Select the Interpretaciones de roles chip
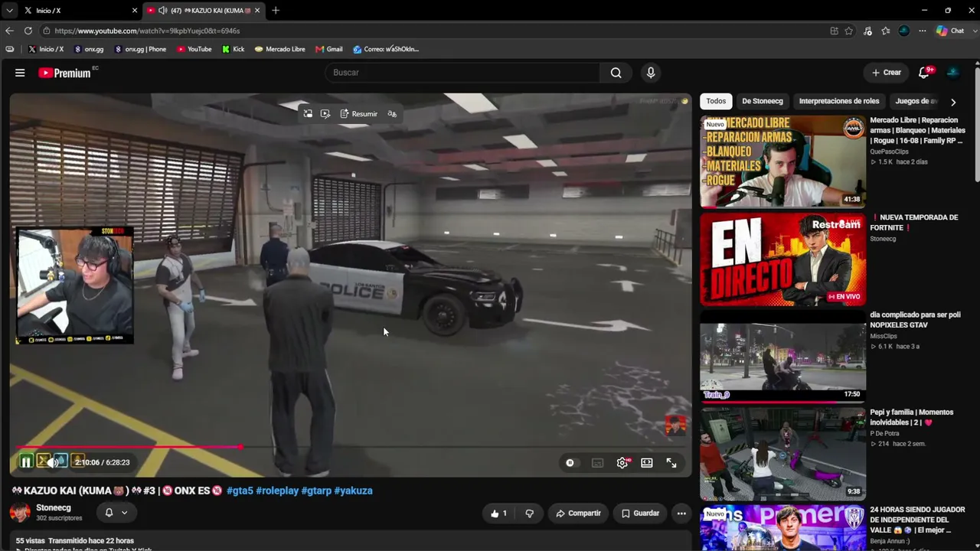Image resolution: width=980 pixels, height=551 pixels. (839, 101)
